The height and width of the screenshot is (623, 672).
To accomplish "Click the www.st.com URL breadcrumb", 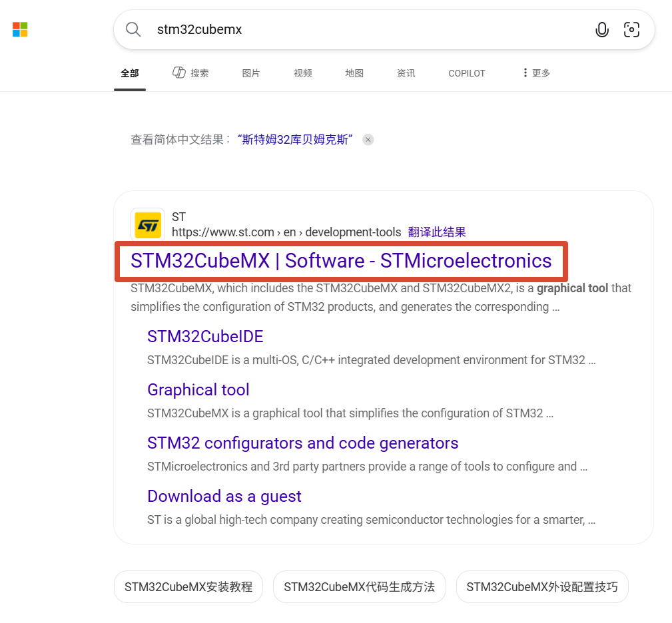I will tap(286, 232).
